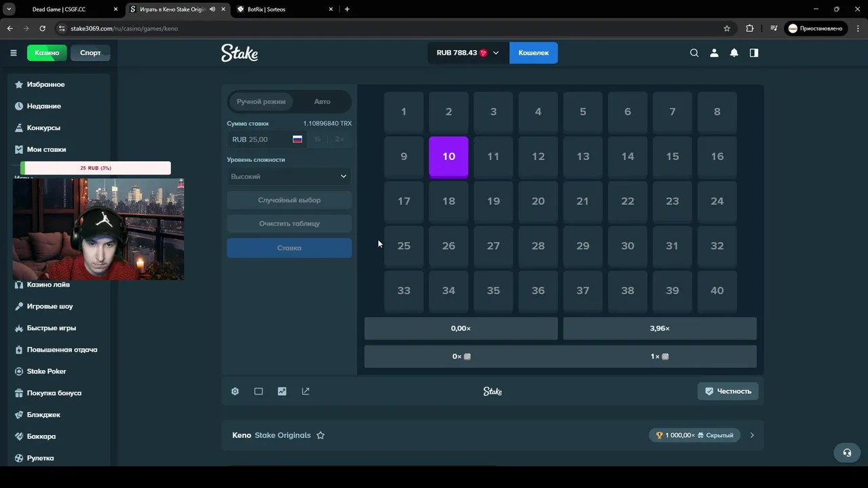Click the browser address bar

point(387,28)
